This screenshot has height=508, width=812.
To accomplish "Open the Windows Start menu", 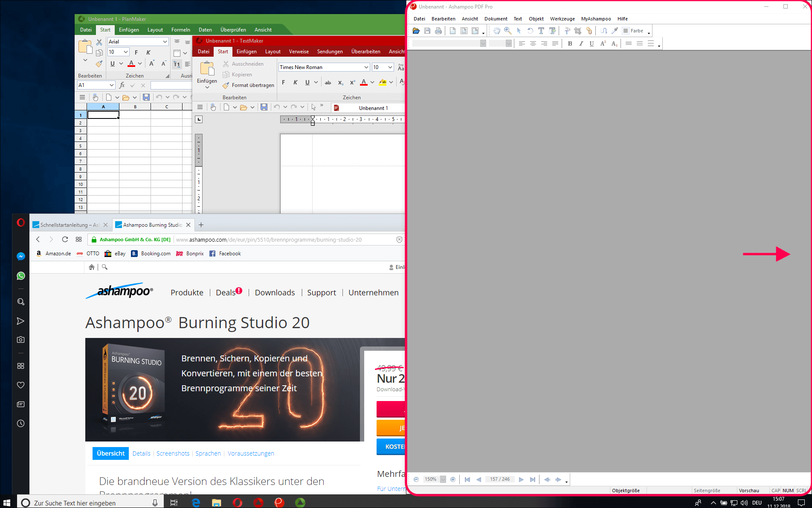I will (7, 503).
